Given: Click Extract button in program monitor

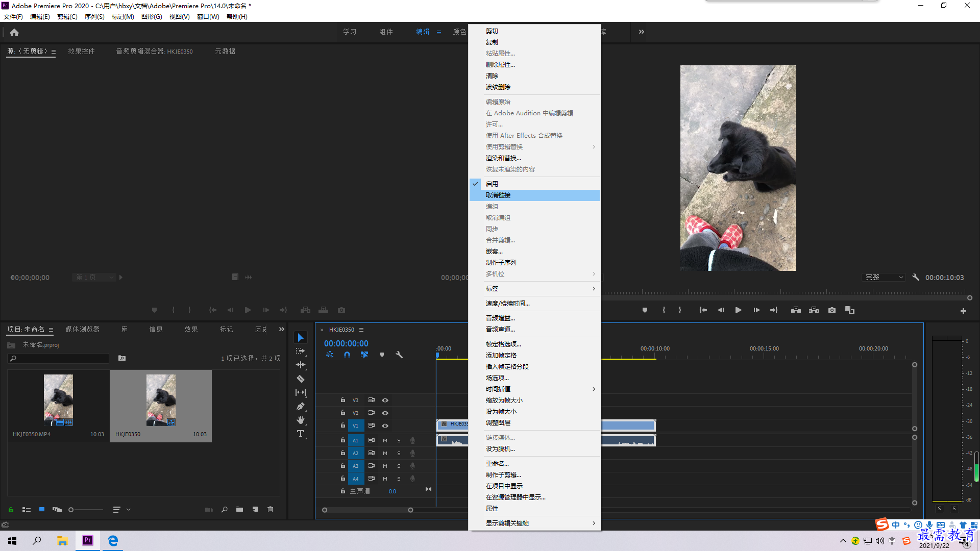Looking at the screenshot, I should tap(814, 310).
